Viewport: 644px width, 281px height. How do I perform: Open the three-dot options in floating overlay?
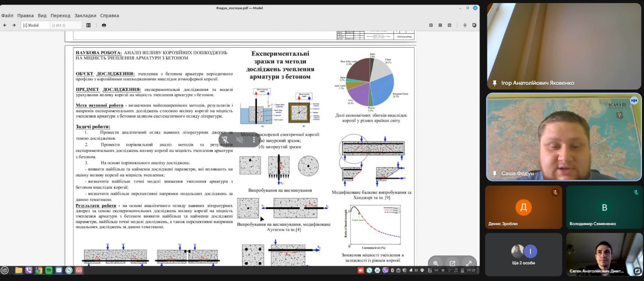click(253, 140)
